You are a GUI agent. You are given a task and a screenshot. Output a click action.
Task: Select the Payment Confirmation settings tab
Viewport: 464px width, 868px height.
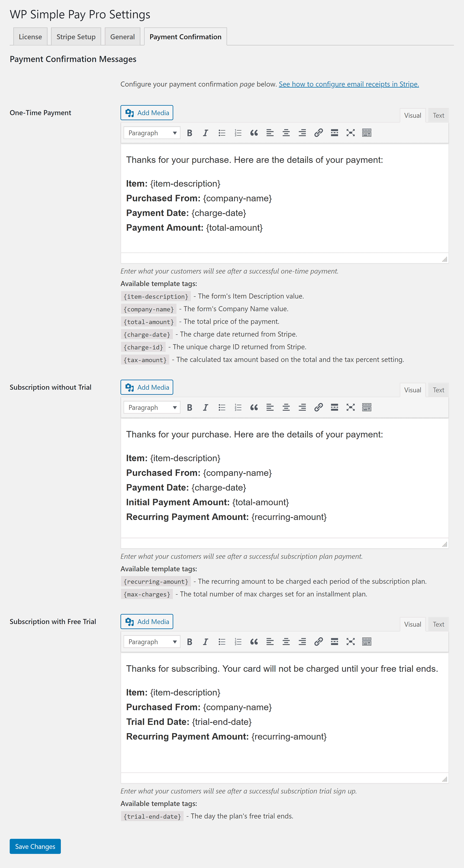pos(185,36)
